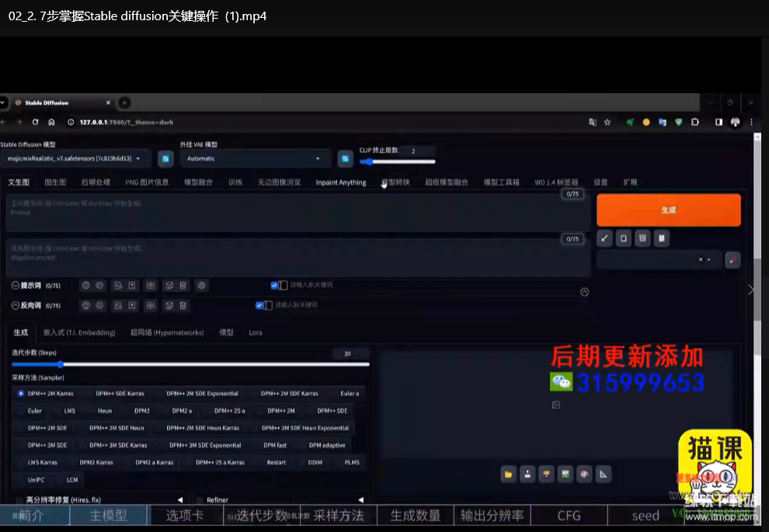
Task: Select the DPM++ 2M Karras sampler
Action: [x=45, y=393]
